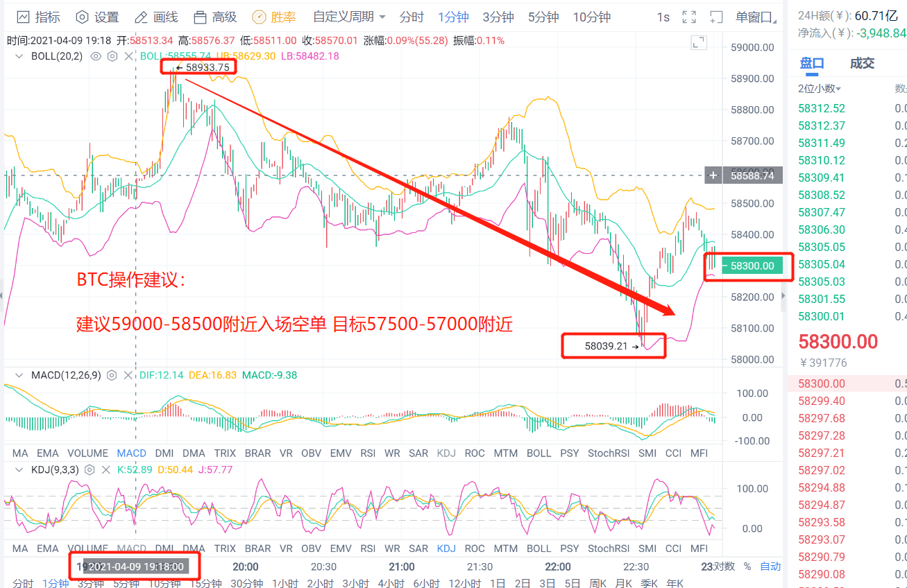Select RSI from the indicator list

click(368, 453)
